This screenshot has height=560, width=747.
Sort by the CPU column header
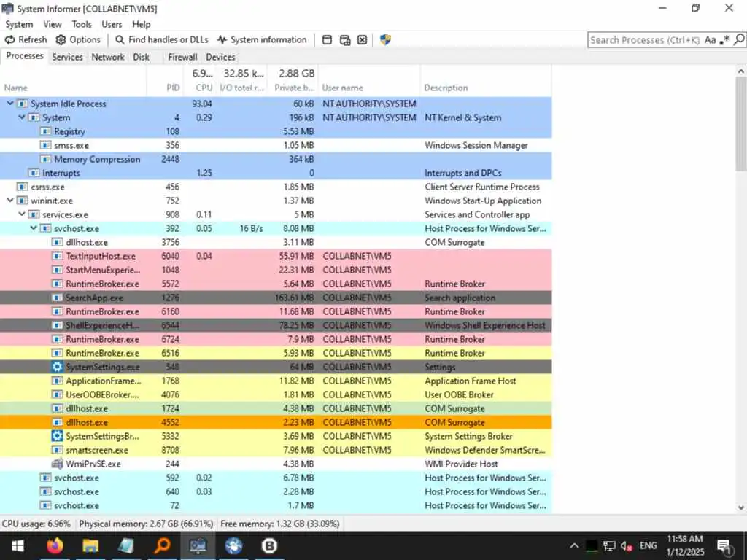tap(200, 87)
